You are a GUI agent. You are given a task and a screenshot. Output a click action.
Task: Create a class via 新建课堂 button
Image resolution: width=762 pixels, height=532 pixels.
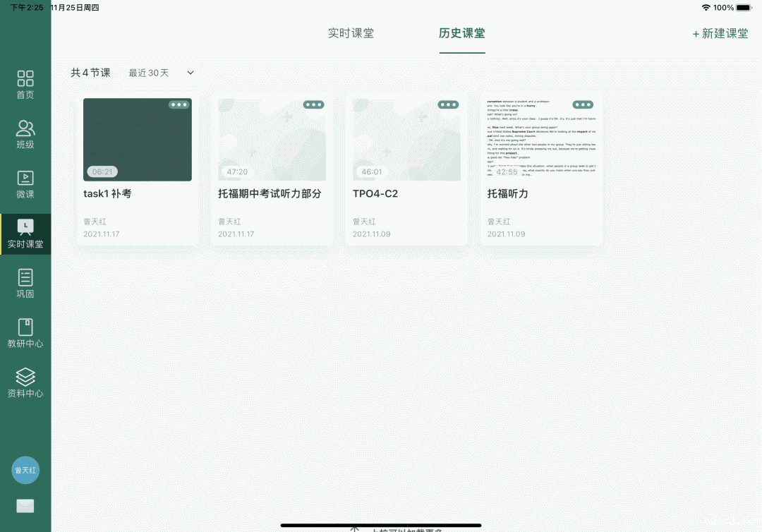coord(719,33)
